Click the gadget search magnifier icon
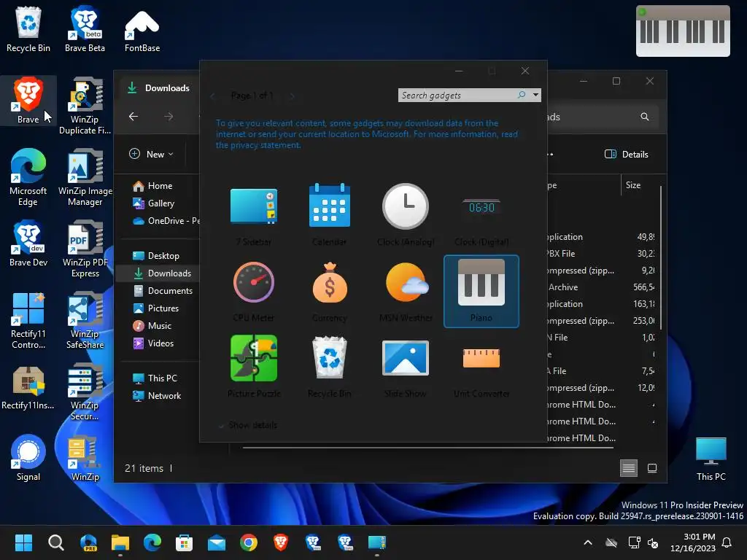 (x=522, y=95)
